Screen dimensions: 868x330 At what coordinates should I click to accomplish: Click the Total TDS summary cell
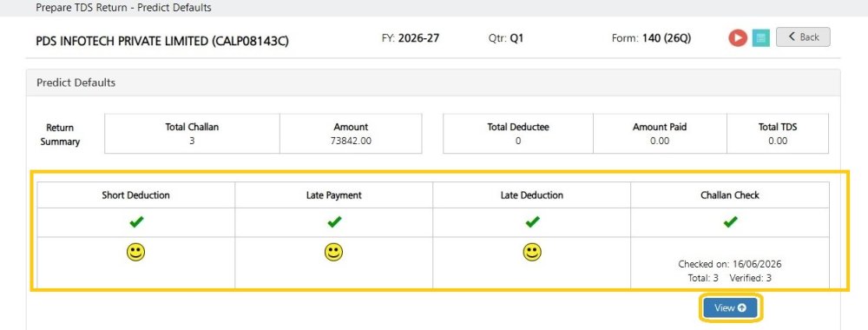(777, 134)
